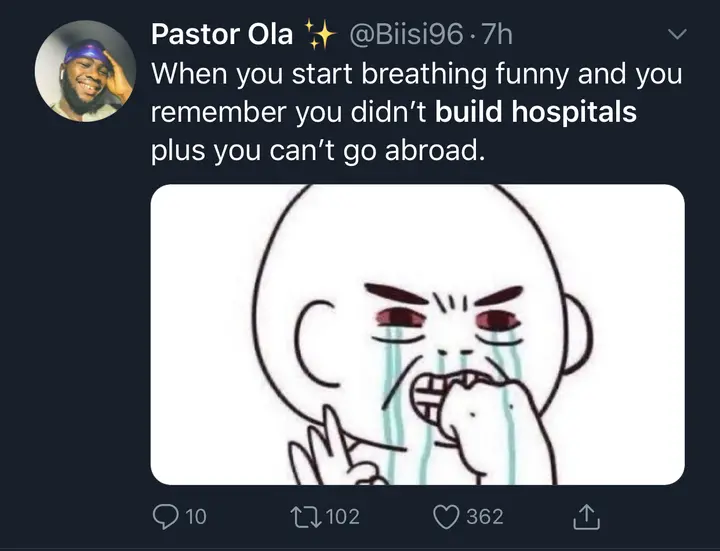Open the share icon below the image
Screen dimensions: 720x551
coord(586,517)
